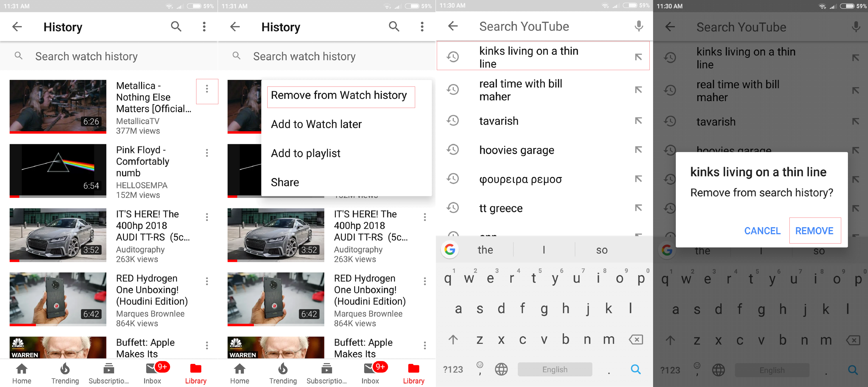
Task: Pick keyboard suggestion 'so' in third screen
Action: coord(602,250)
